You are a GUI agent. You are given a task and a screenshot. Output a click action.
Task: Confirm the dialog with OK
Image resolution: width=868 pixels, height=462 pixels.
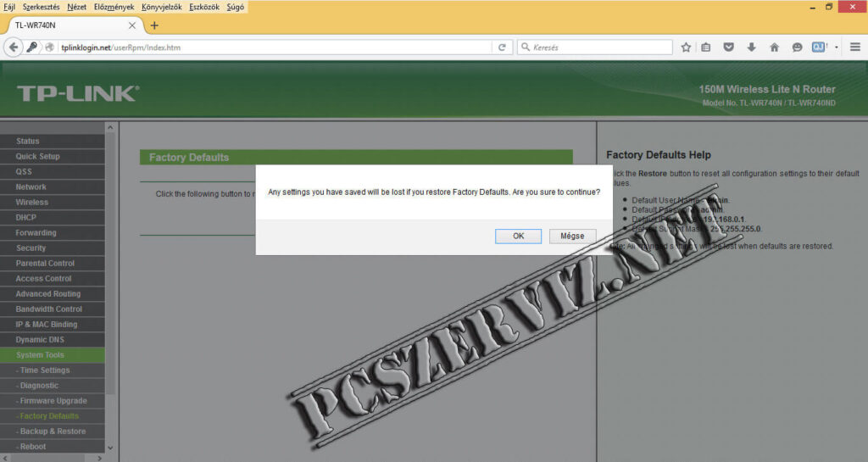(518, 237)
